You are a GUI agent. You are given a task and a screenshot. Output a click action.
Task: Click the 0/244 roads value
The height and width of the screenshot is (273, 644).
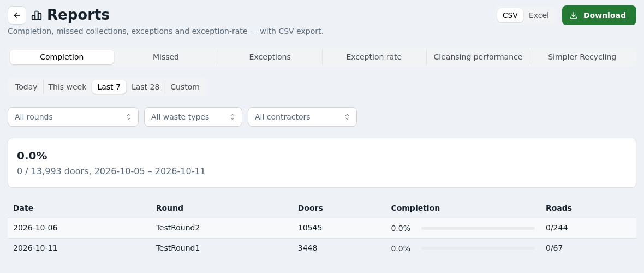557,228
